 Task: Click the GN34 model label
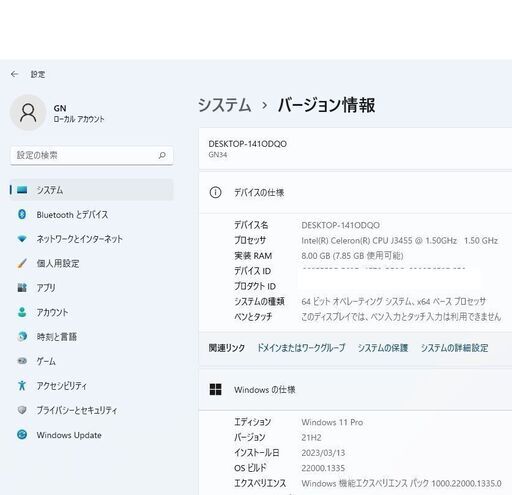click(218, 155)
